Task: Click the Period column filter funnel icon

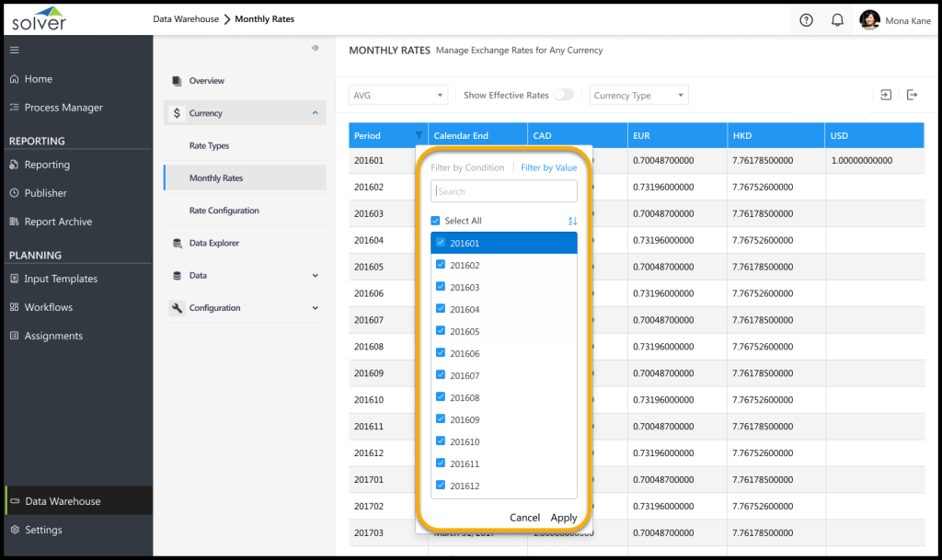Action: [419, 136]
